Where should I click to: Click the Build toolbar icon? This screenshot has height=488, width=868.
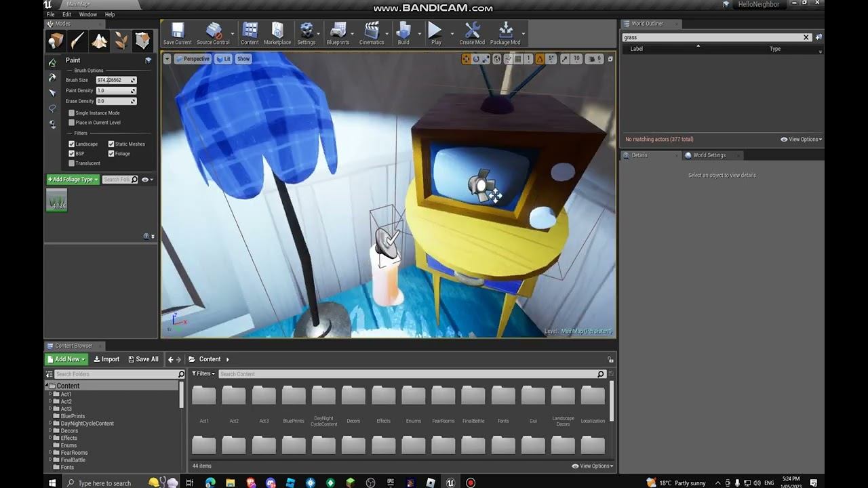(403, 33)
